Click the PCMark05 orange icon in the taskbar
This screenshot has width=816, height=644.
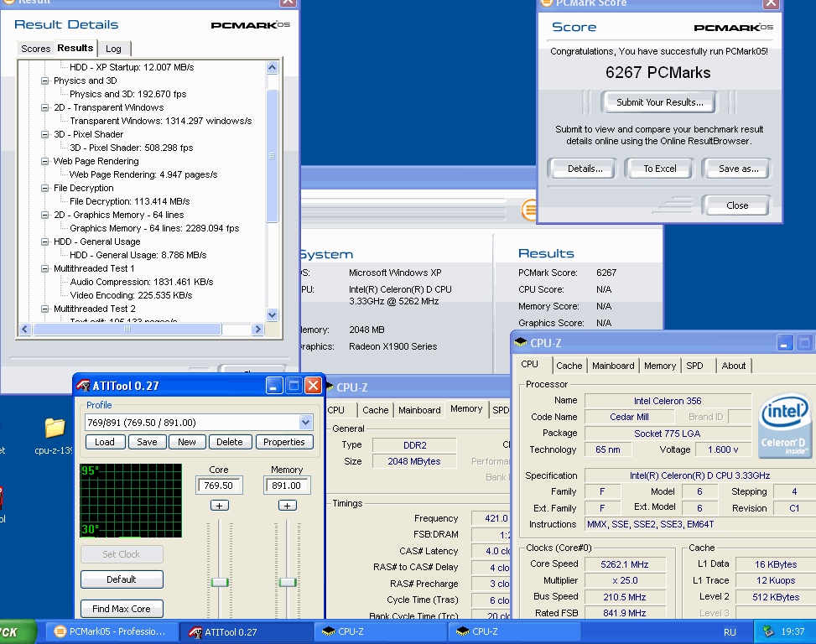[x=60, y=631]
